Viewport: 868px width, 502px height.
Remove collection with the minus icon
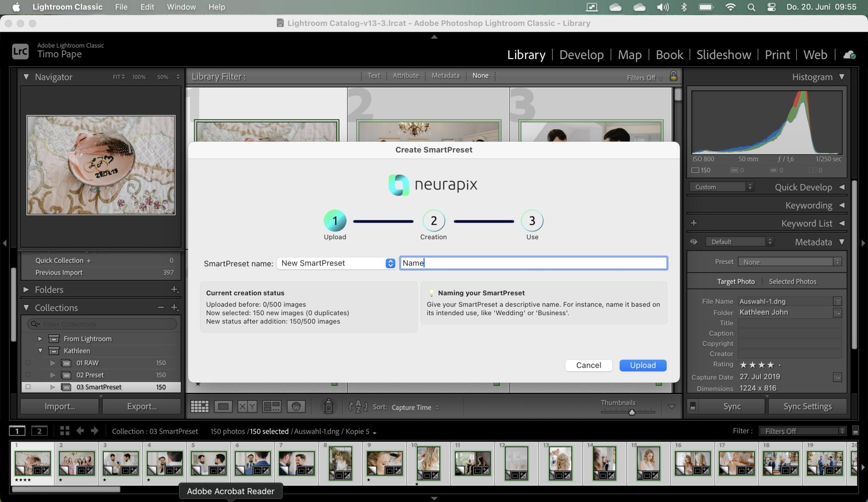coord(161,308)
